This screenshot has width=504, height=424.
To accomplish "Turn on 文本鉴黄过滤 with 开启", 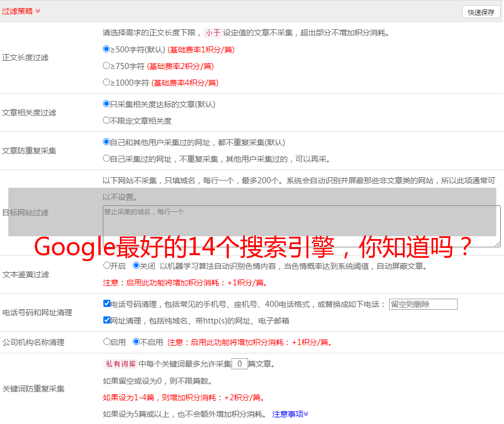I will tap(107, 266).
